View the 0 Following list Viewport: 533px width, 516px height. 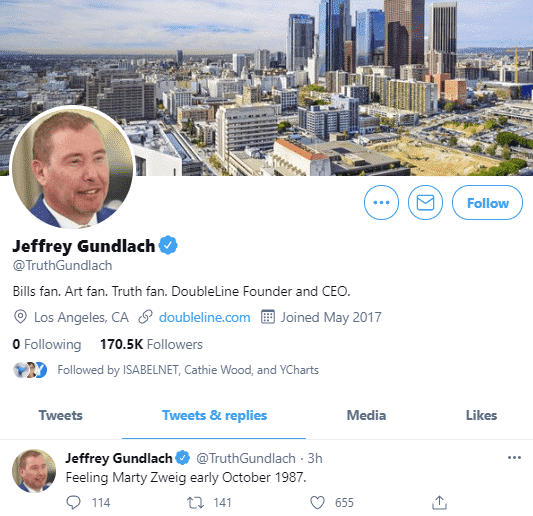tap(47, 344)
